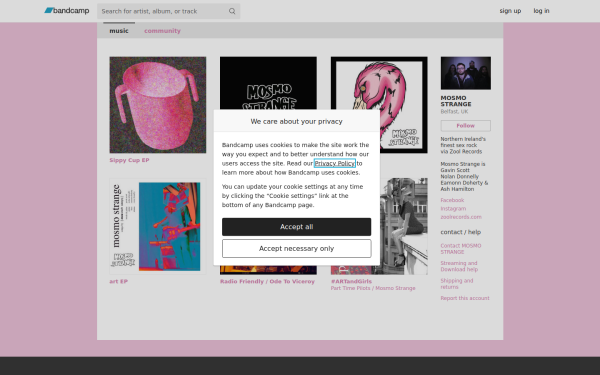This screenshot has height=375, width=600.
Task: Click the search magnifier icon
Action: pos(232,11)
